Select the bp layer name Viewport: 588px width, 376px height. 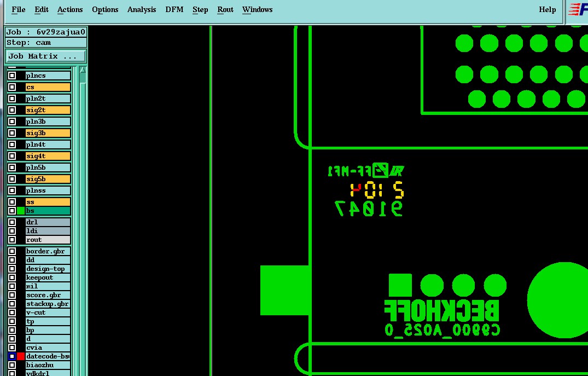point(48,330)
